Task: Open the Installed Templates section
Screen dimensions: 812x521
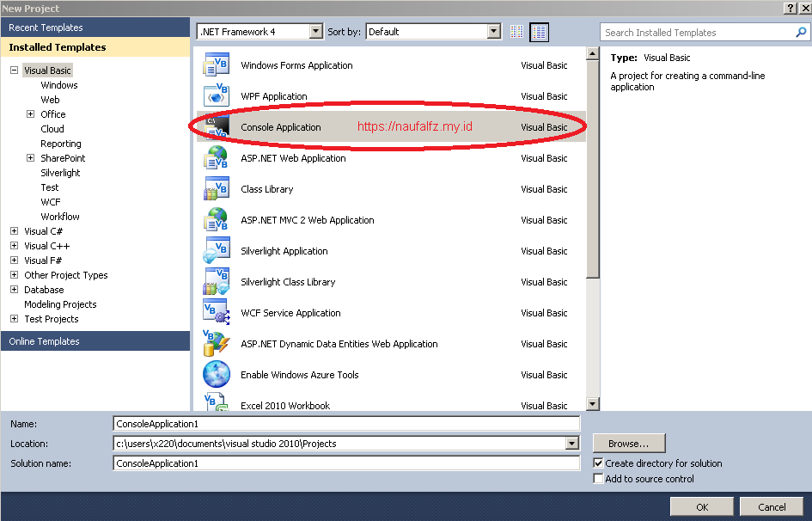Action: (95, 47)
